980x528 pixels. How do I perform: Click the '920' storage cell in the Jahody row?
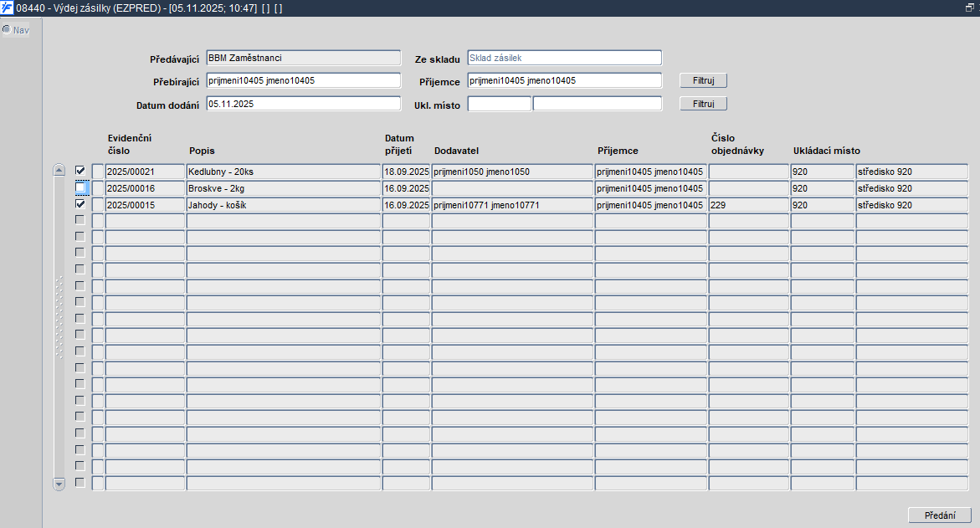[x=823, y=205]
